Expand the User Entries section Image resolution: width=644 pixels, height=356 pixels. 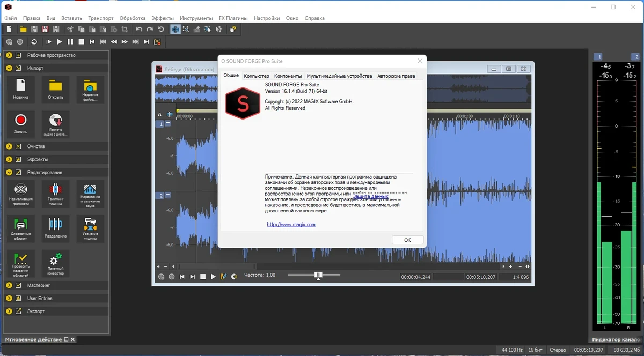pyautogui.click(x=9, y=298)
